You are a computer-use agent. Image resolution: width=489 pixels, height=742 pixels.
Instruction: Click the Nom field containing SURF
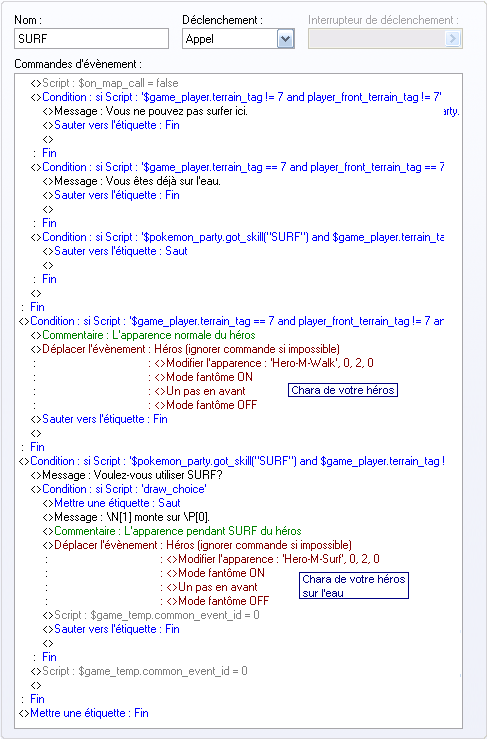pyautogui.click(x=91, y=39)
